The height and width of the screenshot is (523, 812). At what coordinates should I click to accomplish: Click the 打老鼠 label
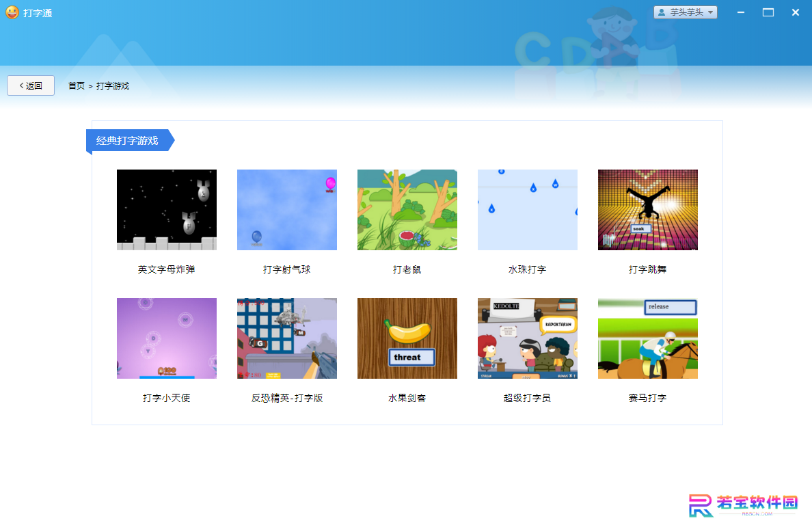407,269
